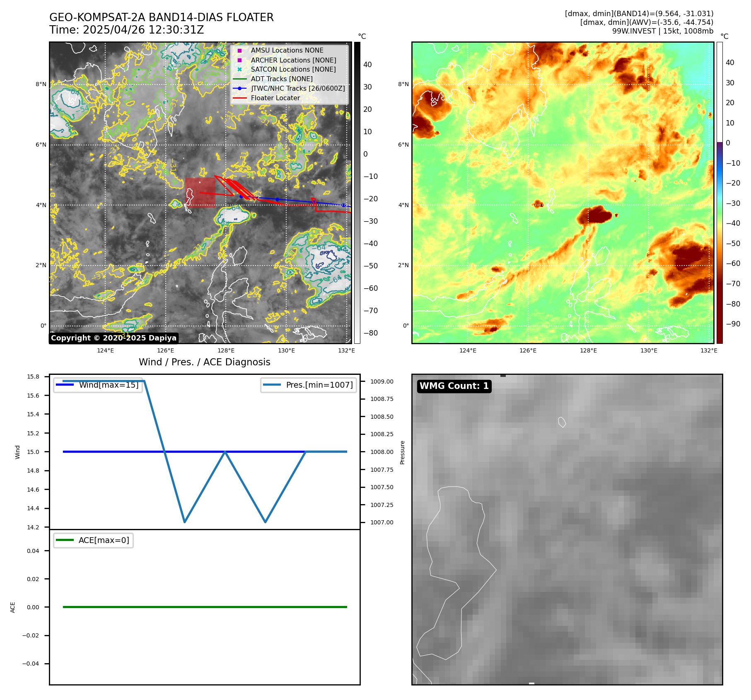Click the 'WMG Count: 1' label

pos(454,386)
